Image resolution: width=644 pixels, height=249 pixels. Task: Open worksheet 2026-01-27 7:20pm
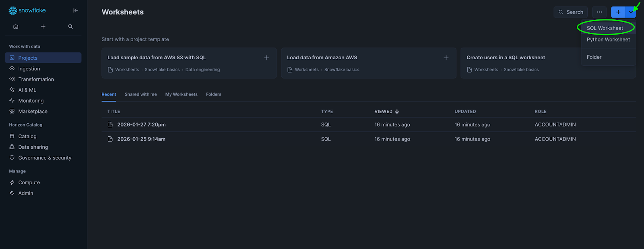click(x=141, y=125)
